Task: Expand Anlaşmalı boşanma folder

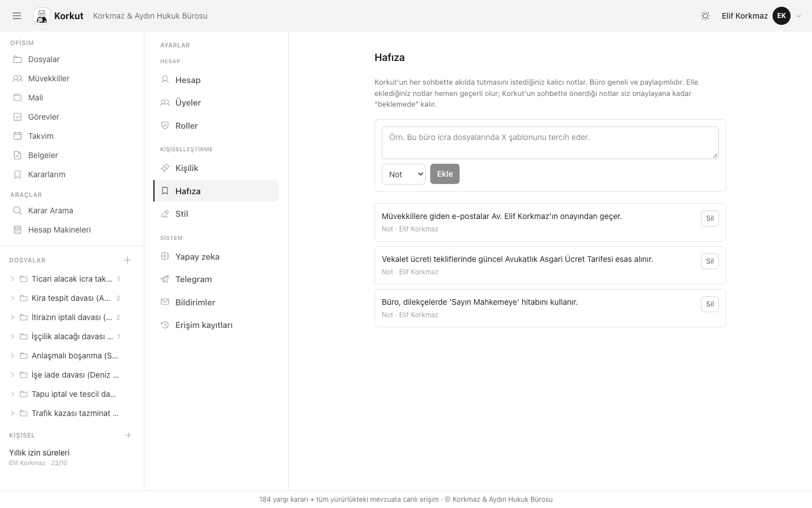Action: pyautogui.click(x=12, y=356)
